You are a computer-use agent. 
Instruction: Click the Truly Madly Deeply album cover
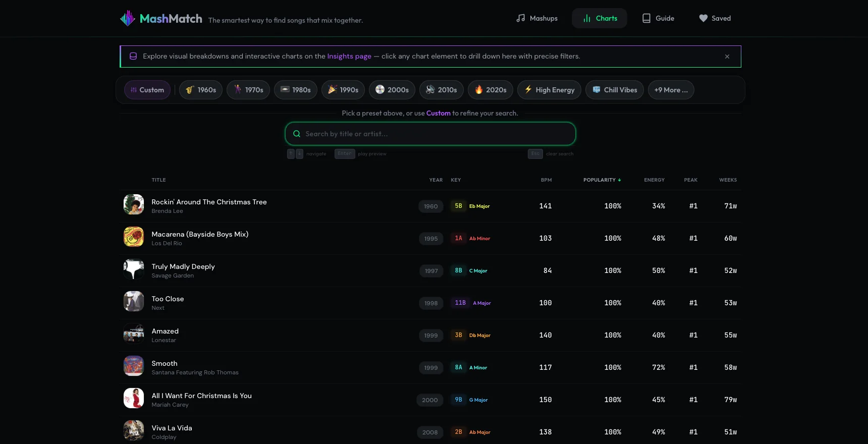coord(134,269)
